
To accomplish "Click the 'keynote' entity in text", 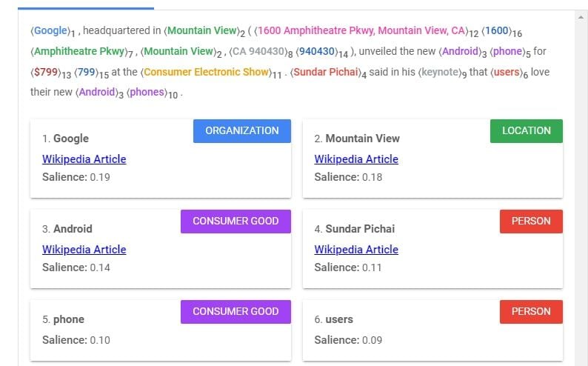I will (440, 72).
